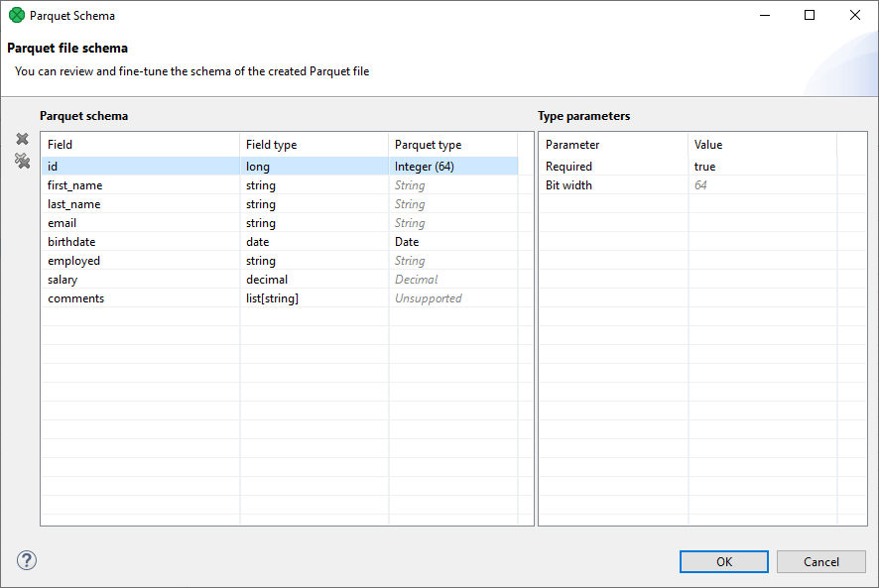Click the remove selected field icon

tap(22, 139)
